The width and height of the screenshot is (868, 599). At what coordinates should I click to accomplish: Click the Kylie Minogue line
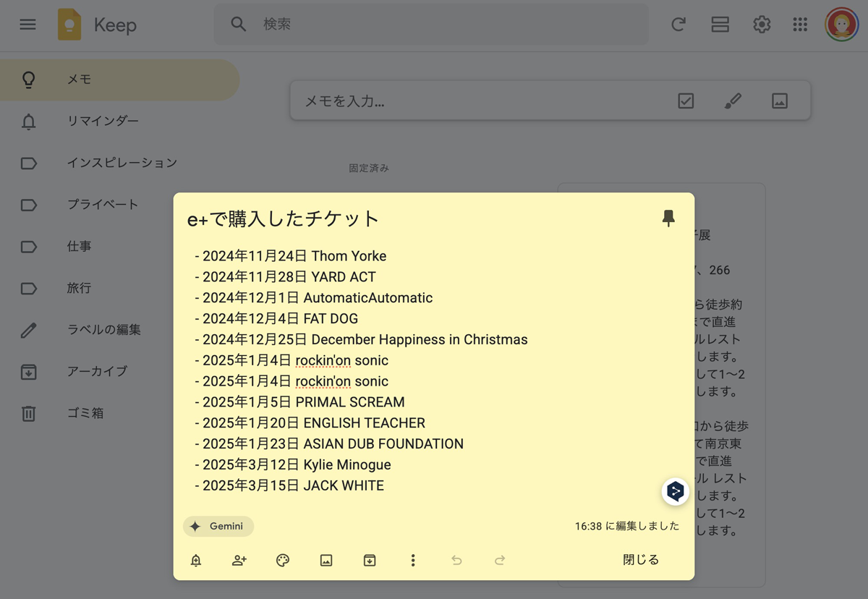tap(293, 465)
